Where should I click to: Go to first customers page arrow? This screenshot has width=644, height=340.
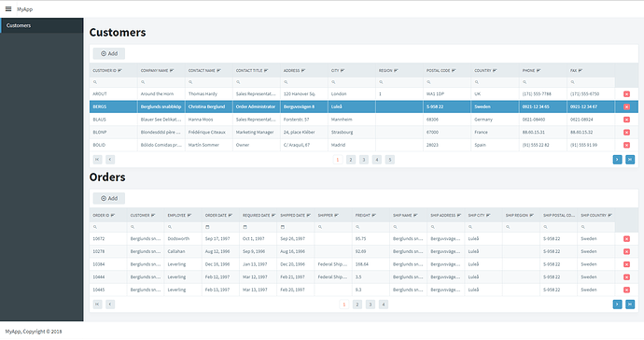(97, 160)
